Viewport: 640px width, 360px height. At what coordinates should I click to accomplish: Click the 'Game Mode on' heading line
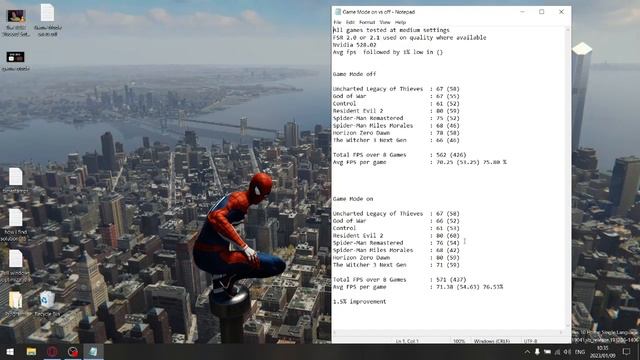coord(353,199)
